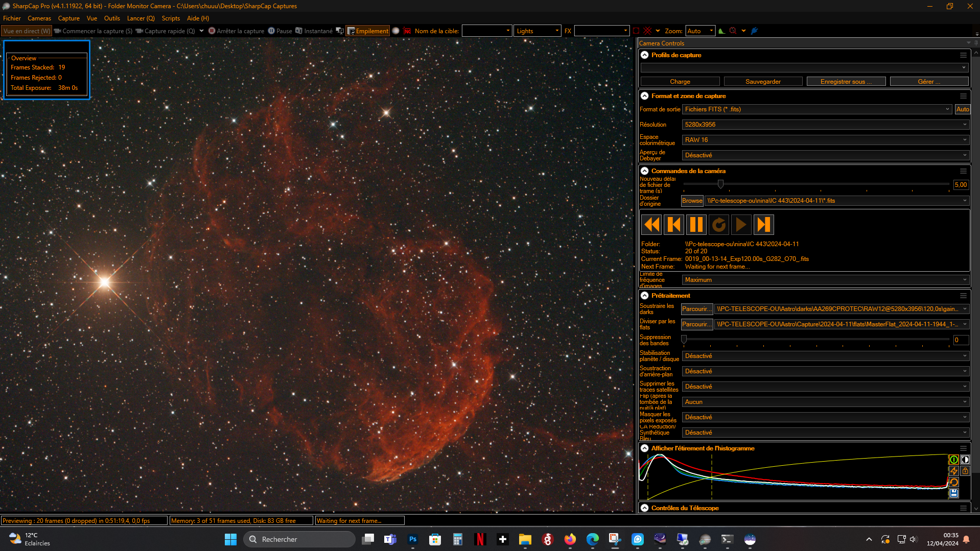Click the blue plug icon in toolbar
Screen dimensions: 980x551
(x=754, y=31)
